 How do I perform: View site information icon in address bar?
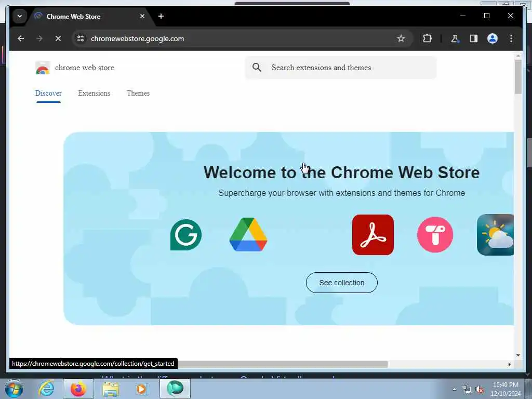point(81,38)
